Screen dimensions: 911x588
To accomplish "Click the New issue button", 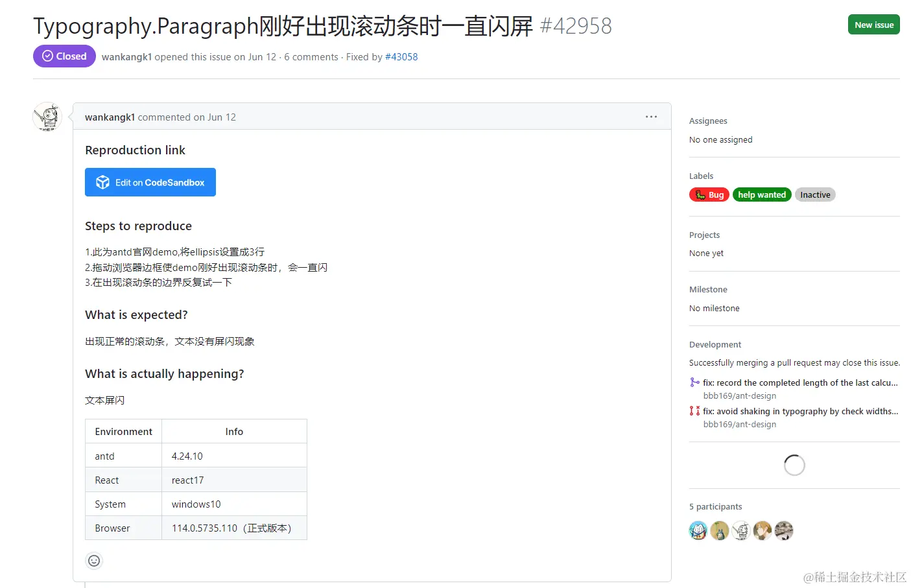I will 873,25.
